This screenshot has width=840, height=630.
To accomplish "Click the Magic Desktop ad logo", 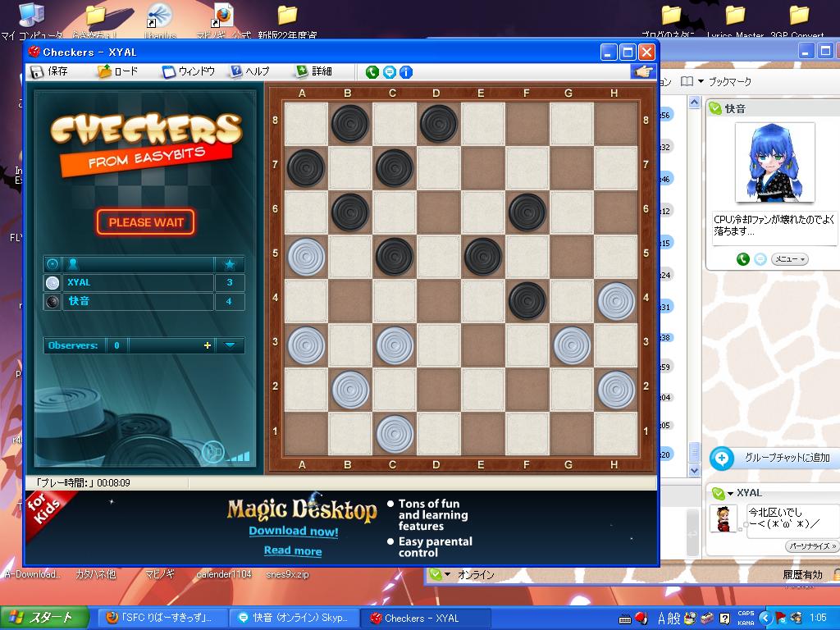I will coord(302,509).
